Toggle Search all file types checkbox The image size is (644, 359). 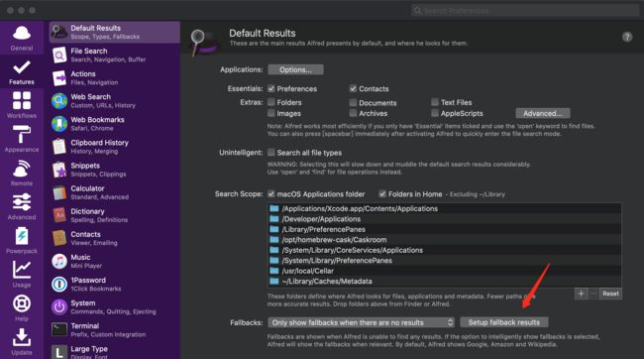pos(271,152)
